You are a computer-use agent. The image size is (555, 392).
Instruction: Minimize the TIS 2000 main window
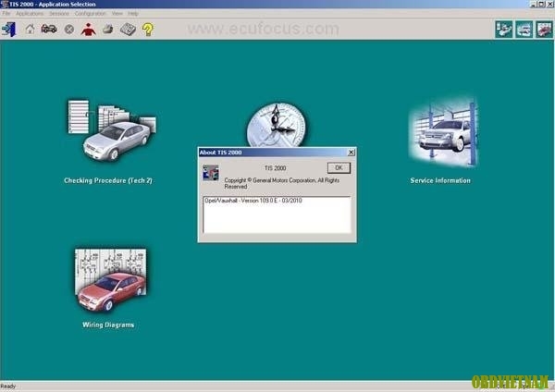534,4
